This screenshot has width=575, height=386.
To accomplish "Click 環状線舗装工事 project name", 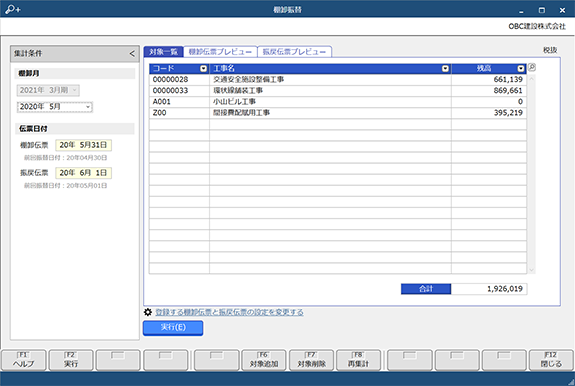I will [x=238, y=91].
